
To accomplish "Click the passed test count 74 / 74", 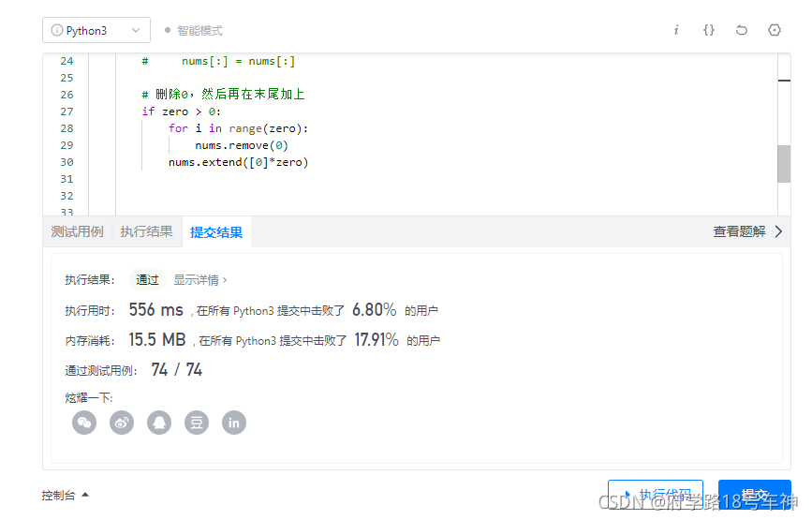I will pos(177,370).
